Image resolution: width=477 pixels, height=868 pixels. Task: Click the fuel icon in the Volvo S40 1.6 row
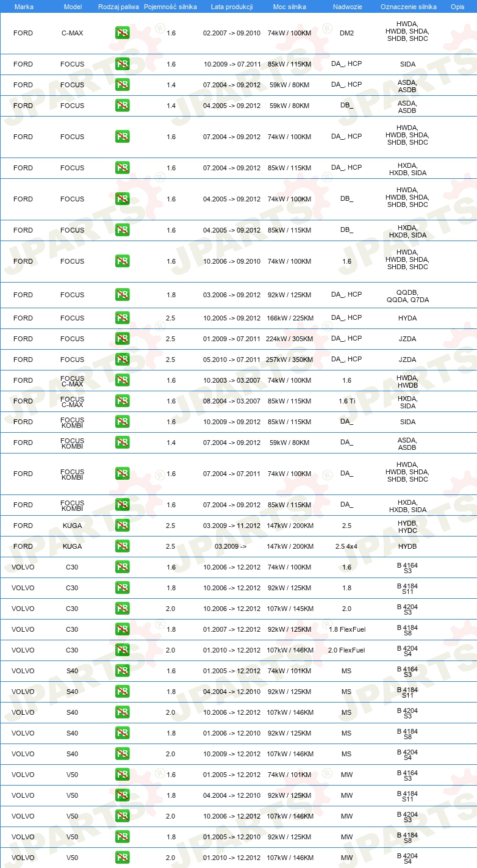122,671
